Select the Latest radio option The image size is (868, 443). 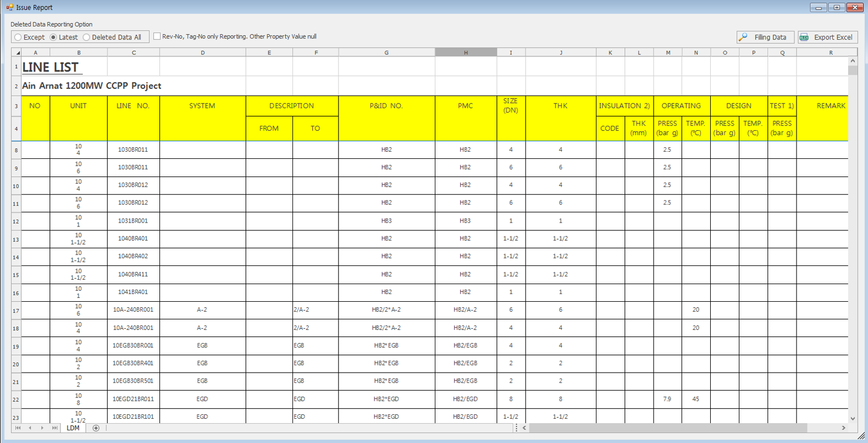pos(53,37)
